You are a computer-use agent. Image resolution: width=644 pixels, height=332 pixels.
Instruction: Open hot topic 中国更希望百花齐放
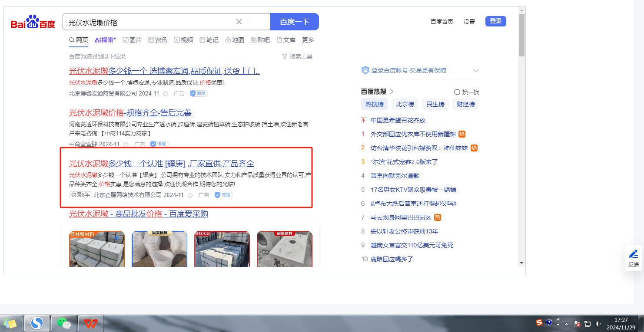[398, 120]
